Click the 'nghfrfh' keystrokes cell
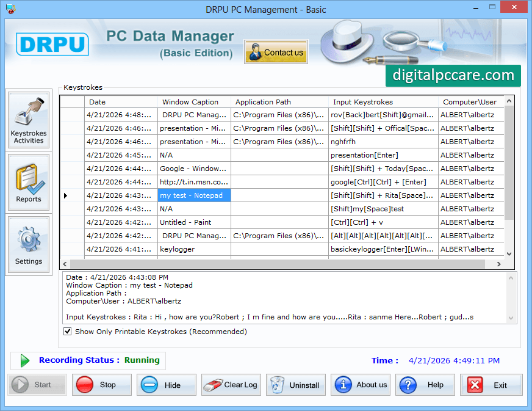This screenshot has height=411, width=532. click(383, 142)
